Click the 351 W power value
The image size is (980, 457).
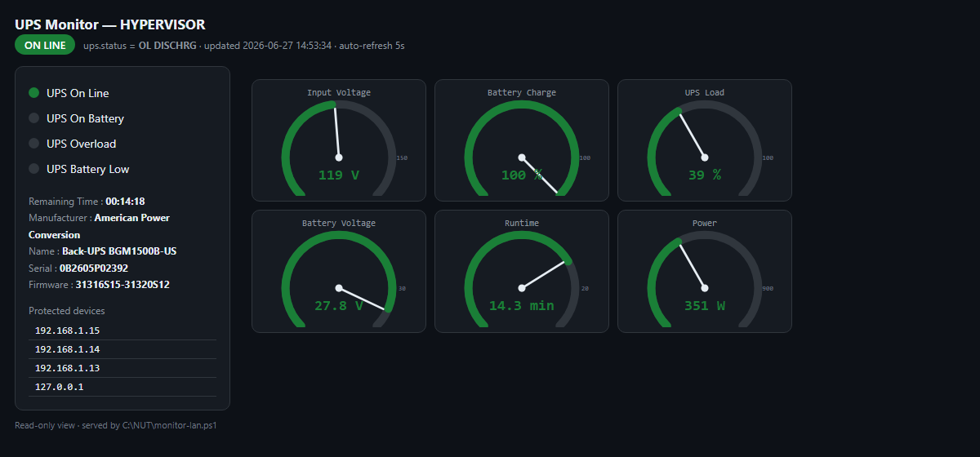click(705, 306)
